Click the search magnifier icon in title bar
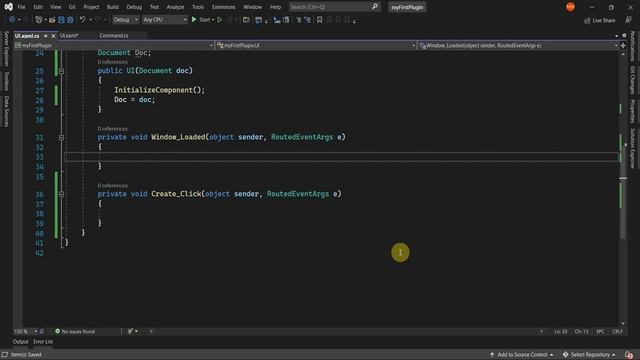640x360 pixels. 375,7
